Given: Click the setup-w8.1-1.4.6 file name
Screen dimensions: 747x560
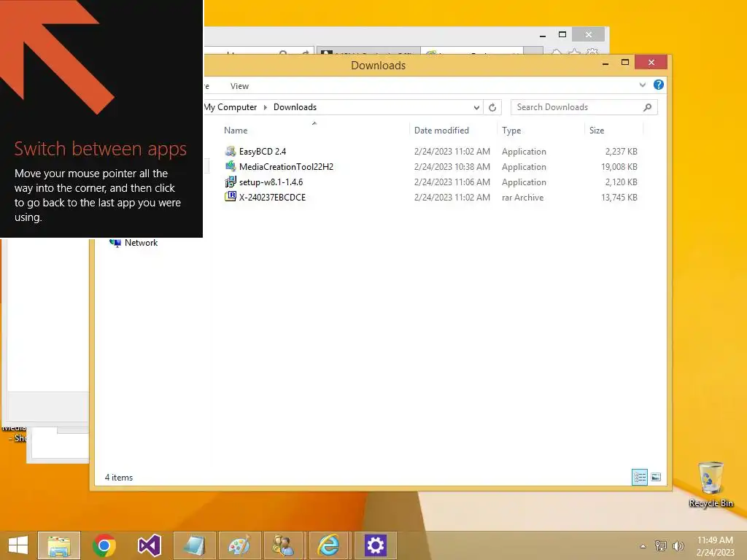Looking at the screenshot, I should pos(271,182).
